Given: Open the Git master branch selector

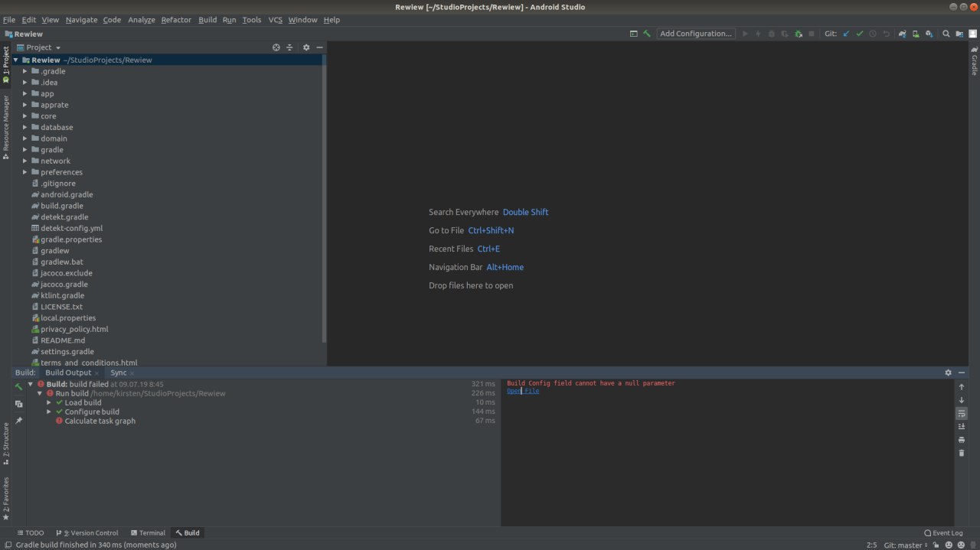Looking at the screenshot, I should click(x=906, y=545).
